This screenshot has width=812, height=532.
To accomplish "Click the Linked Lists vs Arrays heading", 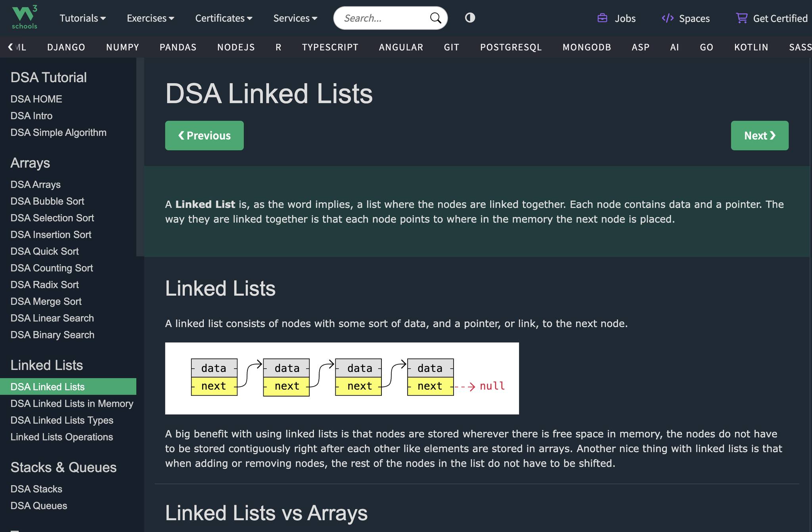I will (x=266, y=513).
